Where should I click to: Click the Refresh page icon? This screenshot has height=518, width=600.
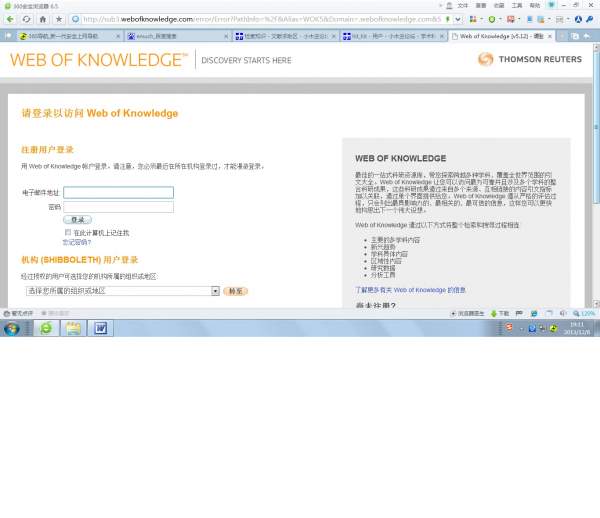point(26,19)
